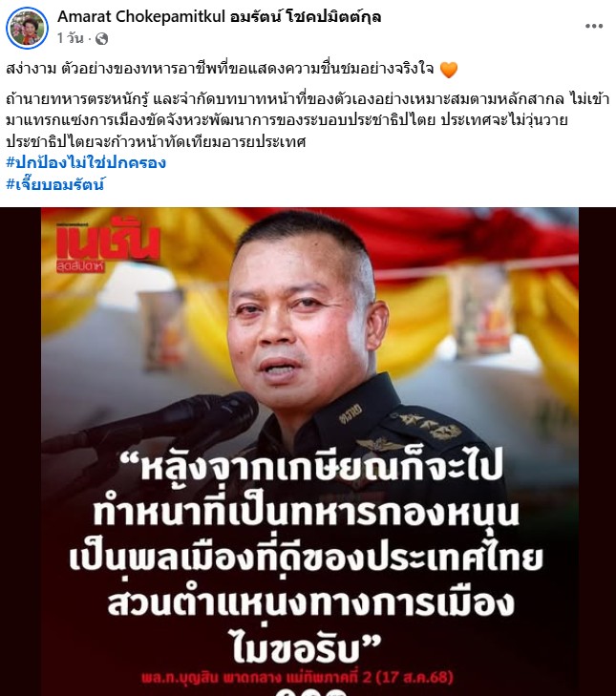The image size is (616, 696).
Task: Click the '1 วัน' post timestamp
Action: [70, 38]
